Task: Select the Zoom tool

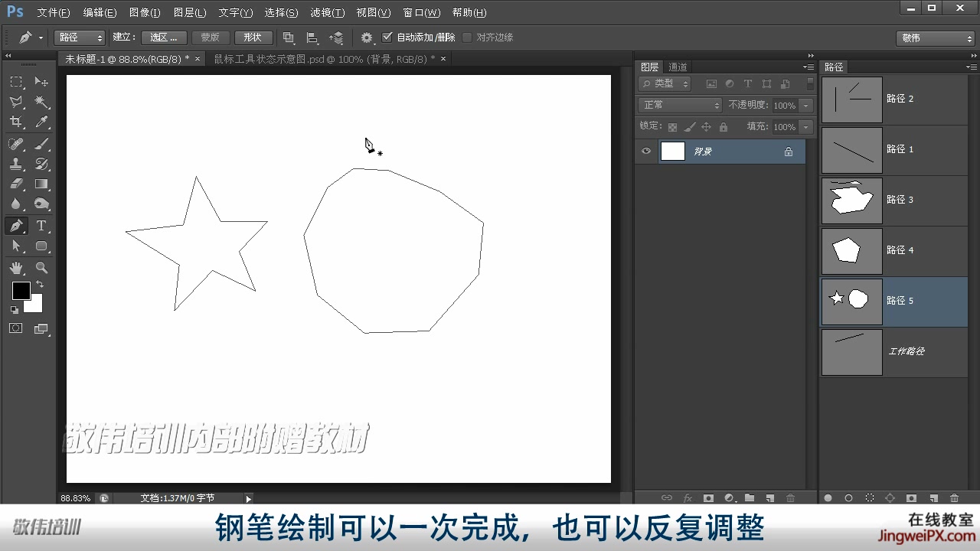Action: [42, 267]
